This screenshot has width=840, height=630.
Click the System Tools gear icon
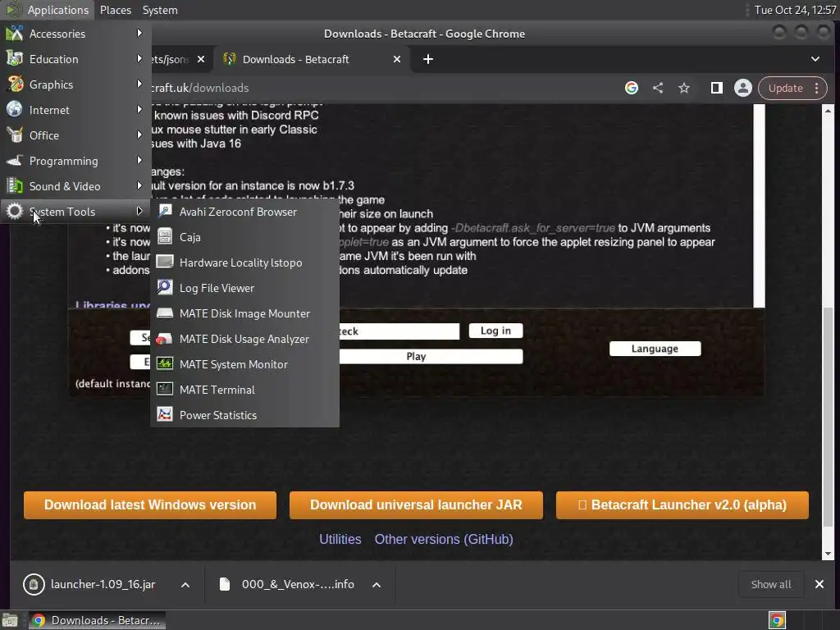[x=15, y=212]
